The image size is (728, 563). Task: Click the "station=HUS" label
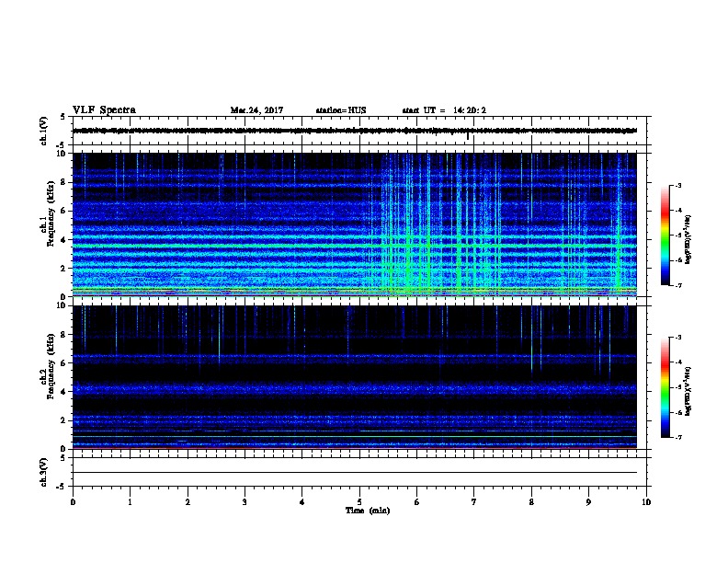coord(341,110)
